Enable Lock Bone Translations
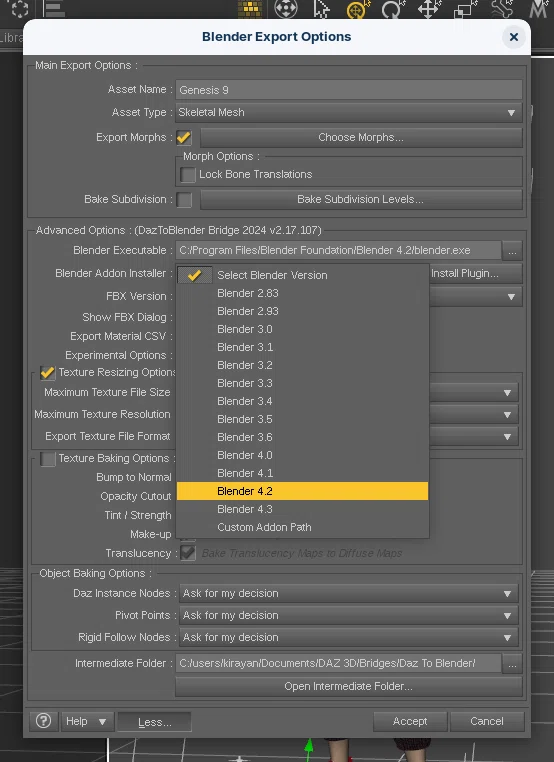 pyautogui.click(x=188, y=174)
